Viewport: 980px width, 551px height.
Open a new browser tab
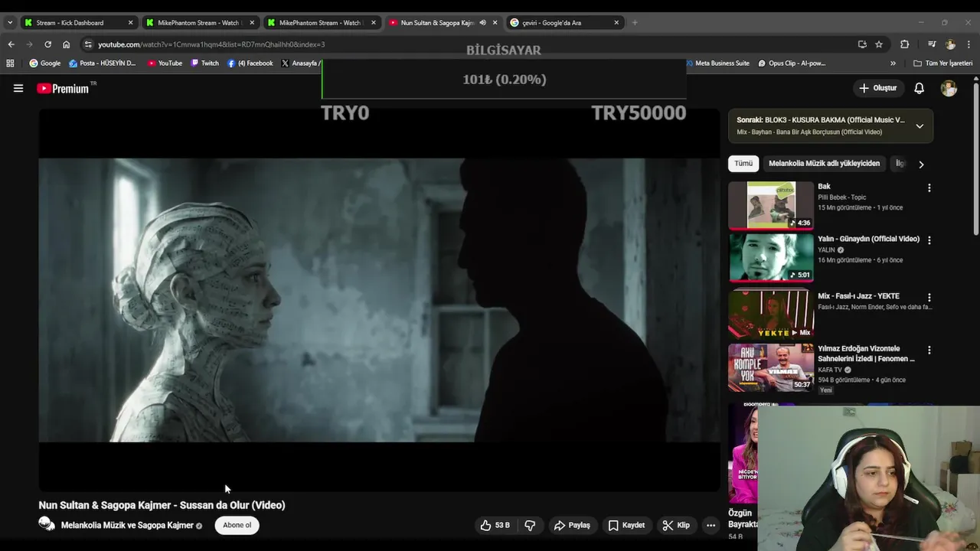click(635, 23)
